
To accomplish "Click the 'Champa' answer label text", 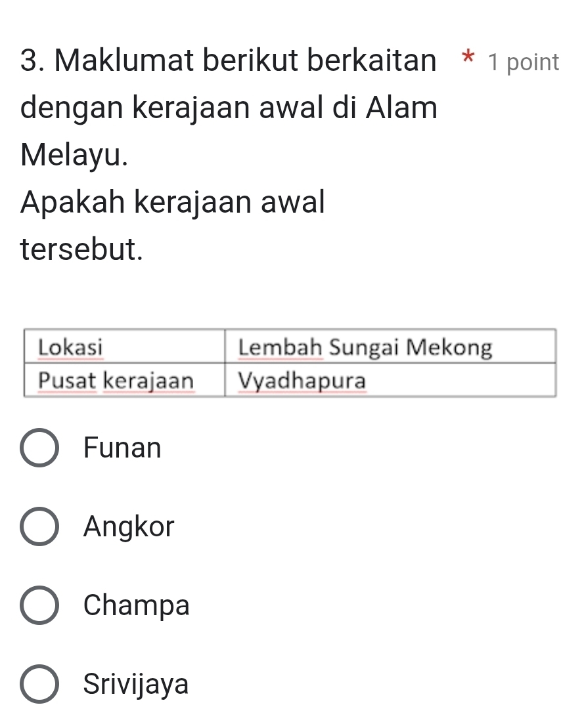I will (137, 605).
